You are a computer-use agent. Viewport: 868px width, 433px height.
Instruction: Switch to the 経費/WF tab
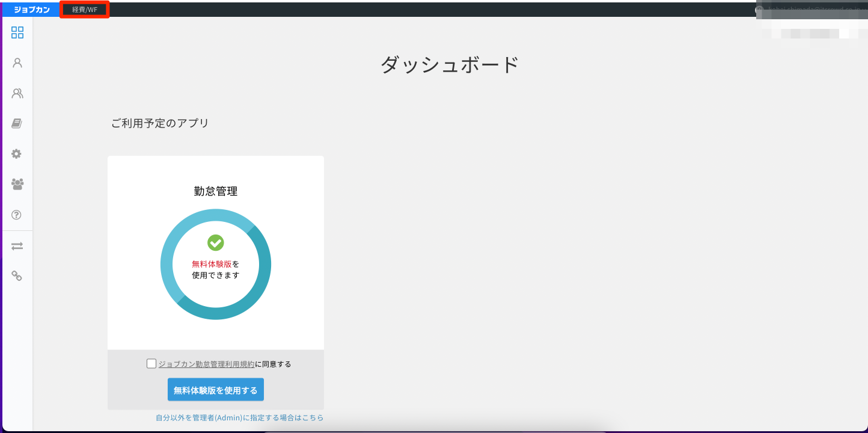[x=85, y=10]
